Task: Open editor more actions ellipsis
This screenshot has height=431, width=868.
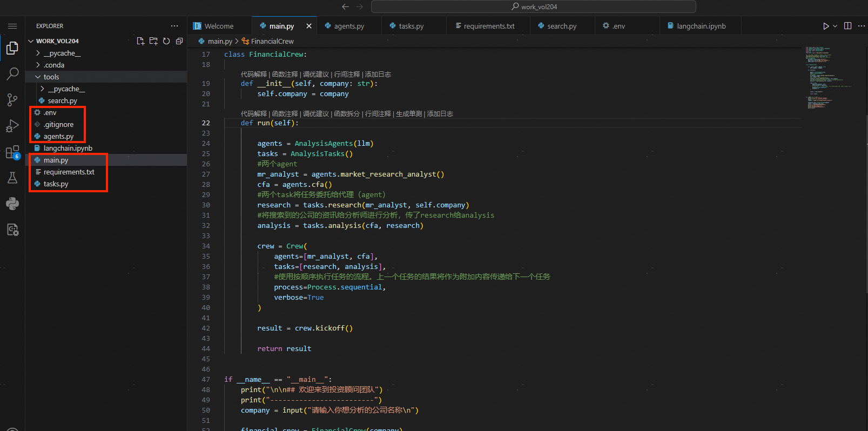Action: [862, 26]
